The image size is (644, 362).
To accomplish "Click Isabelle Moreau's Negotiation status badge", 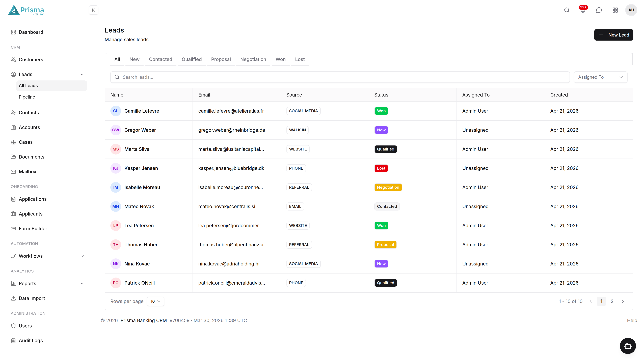I will click(388, 187).
